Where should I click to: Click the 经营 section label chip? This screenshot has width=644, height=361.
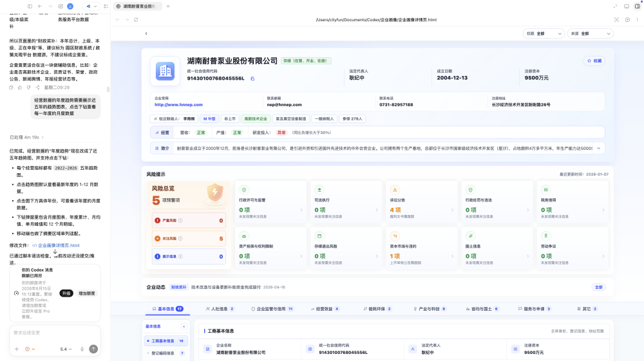[x=162, y=133]
